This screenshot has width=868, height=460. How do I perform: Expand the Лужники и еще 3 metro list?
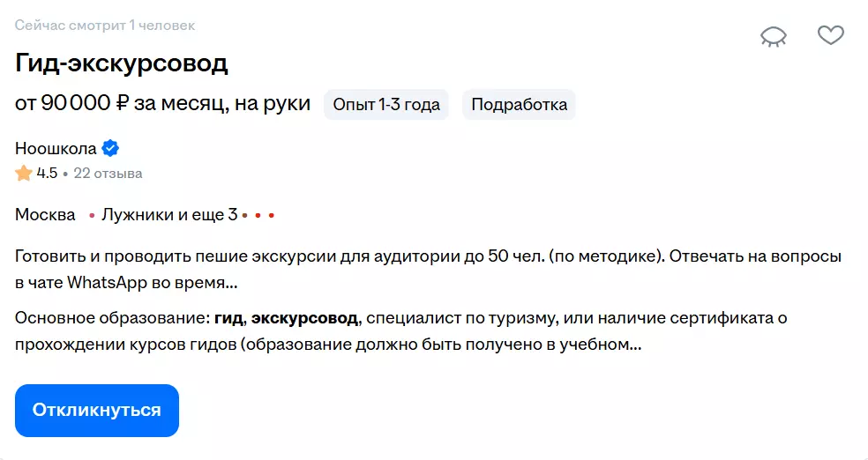pyautogui.click(x=169, y=214)
